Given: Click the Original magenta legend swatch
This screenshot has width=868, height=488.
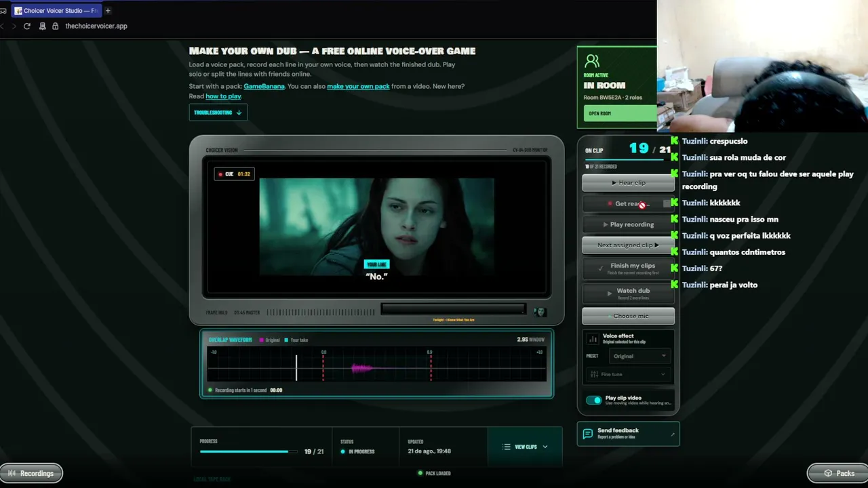Looking at the screenshot, I should coord(262,340).
